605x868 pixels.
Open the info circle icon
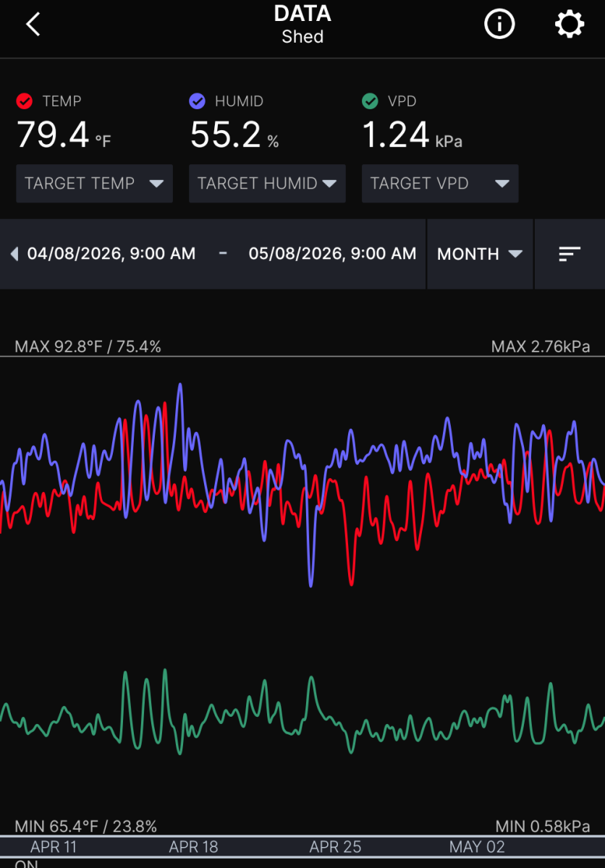[499, 25]
